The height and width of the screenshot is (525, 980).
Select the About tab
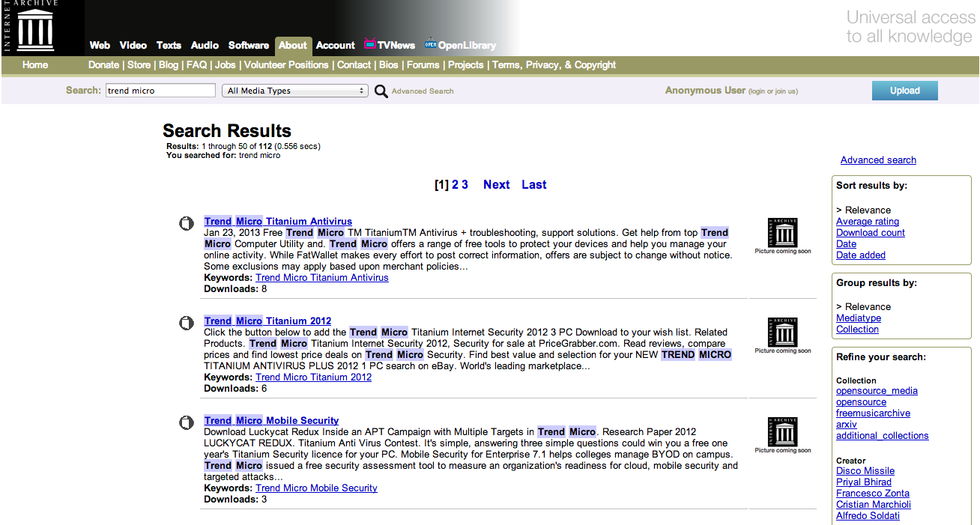click(x=293, y=46)
